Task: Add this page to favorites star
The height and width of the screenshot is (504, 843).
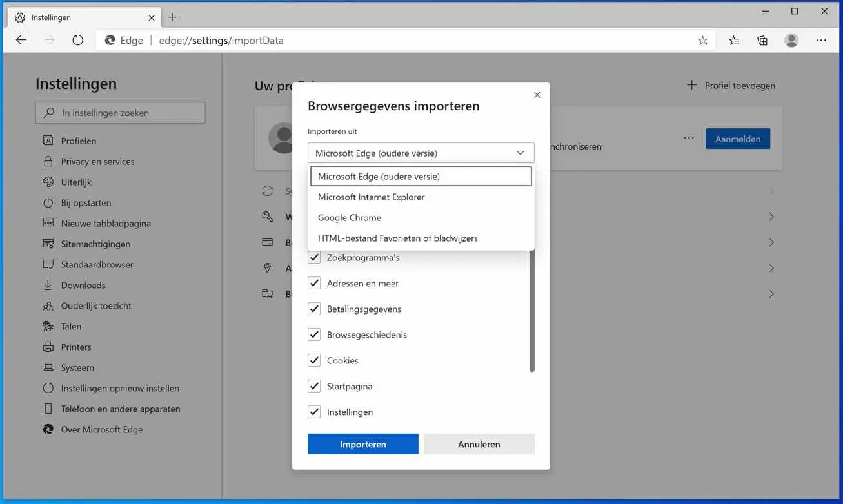Action: 703,41
